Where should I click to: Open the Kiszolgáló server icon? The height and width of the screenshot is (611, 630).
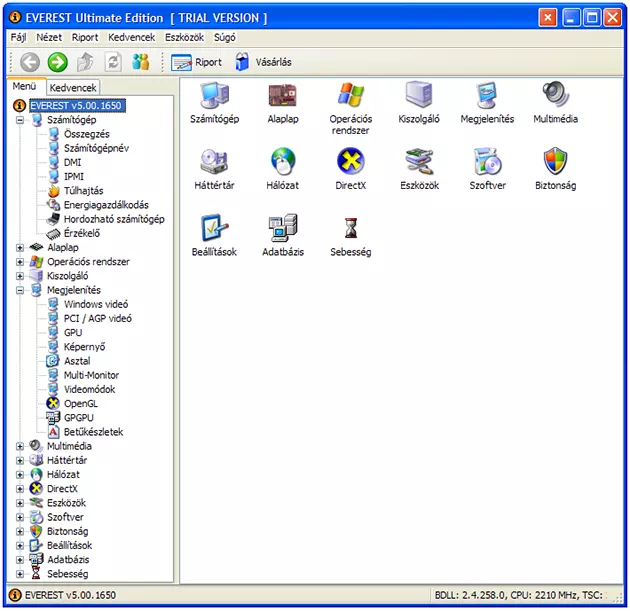(419, 95)
